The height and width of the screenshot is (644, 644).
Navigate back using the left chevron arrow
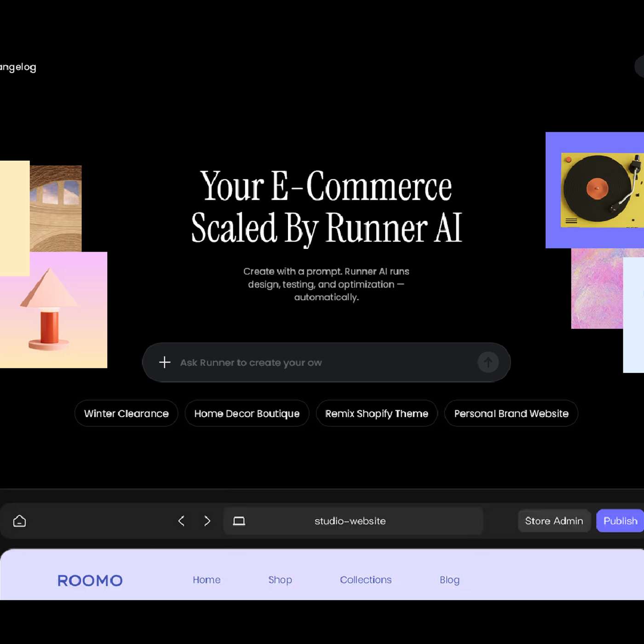tap(182, 521)
